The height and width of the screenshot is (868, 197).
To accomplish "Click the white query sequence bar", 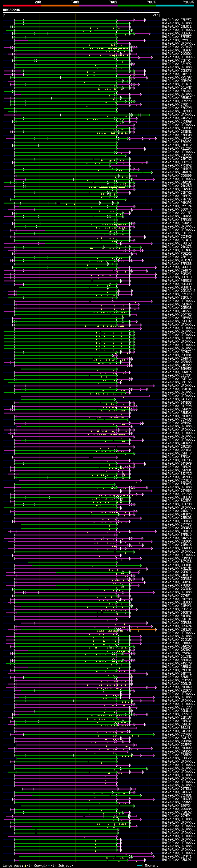I will point(81,13).
